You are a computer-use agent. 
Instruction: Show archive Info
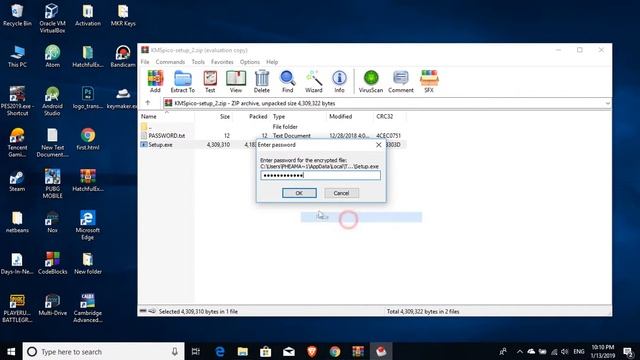(x=339, y=81)
